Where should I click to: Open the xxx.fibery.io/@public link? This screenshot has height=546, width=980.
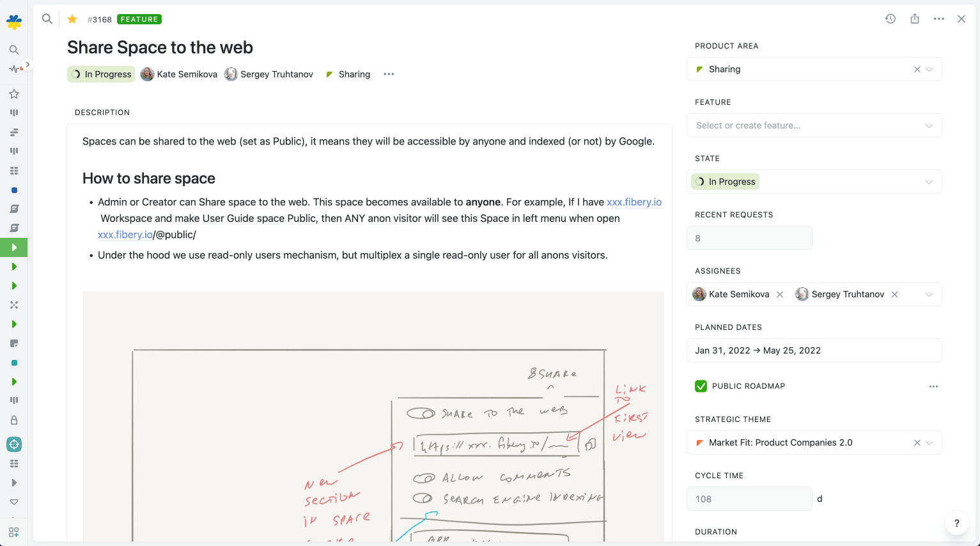125,235
